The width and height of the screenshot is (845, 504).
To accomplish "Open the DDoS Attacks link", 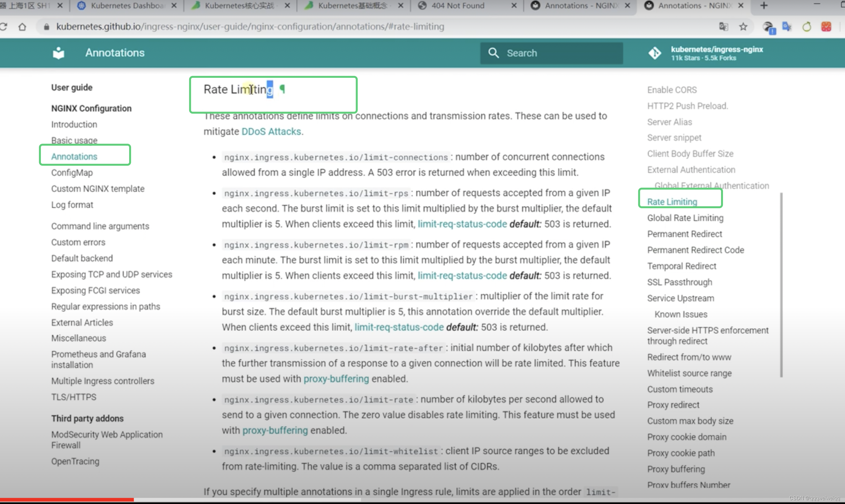I will pos(271,131).
